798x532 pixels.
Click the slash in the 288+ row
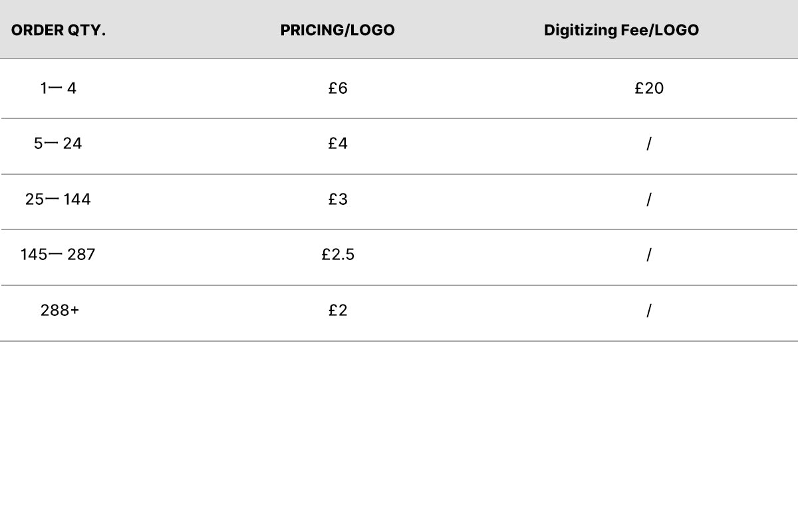648,311
